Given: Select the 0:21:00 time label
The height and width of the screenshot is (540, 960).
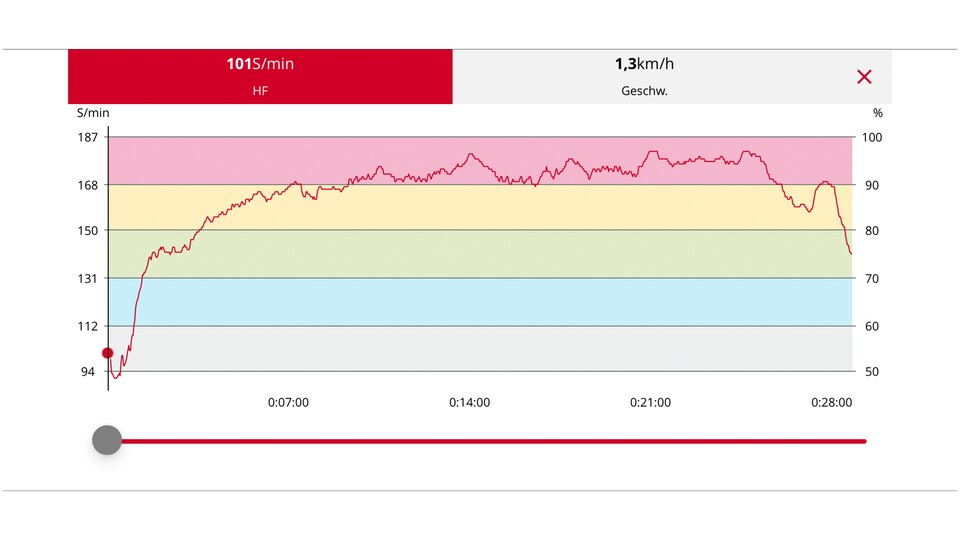Looking at the screenshot, I should tap(650, 403).
